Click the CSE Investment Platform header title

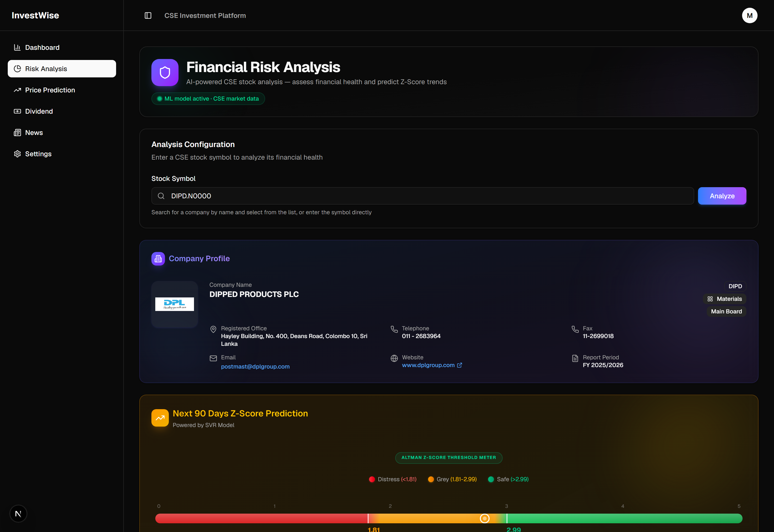[205, 15]
